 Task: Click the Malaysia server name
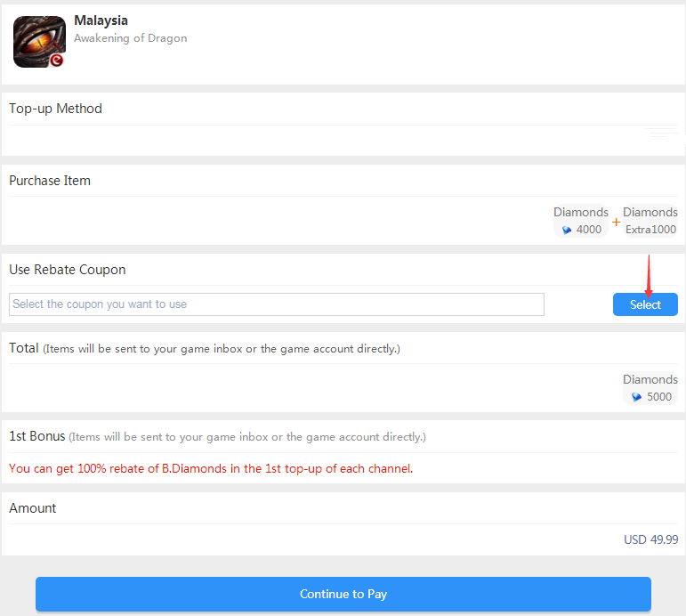(101, 20)
